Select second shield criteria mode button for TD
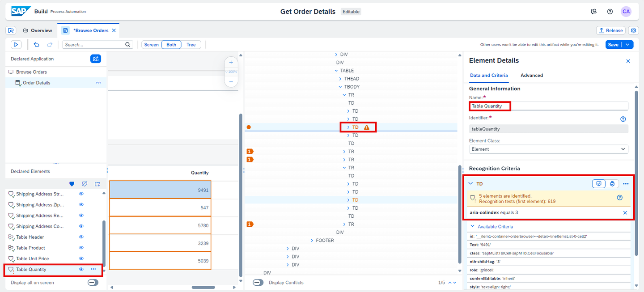 coord(612,183)
